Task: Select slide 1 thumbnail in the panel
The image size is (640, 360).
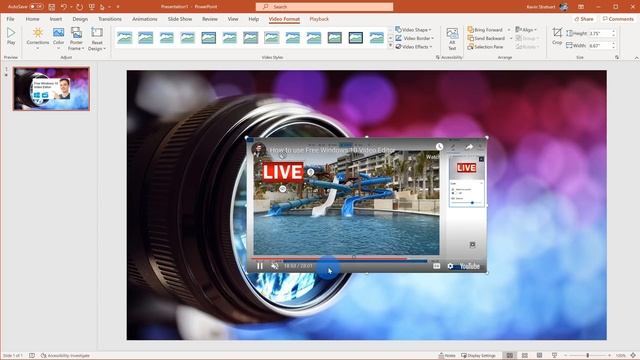Action: click(51, 89)
